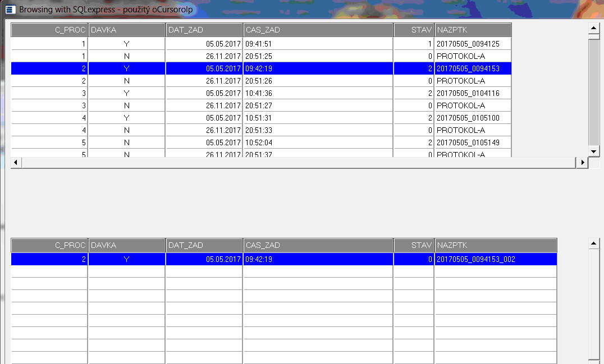Image resolution: width=604 pixels, height=364 pixels.
Task: Select the STAV column header in the top grid
Action: [x=414, y=30]
